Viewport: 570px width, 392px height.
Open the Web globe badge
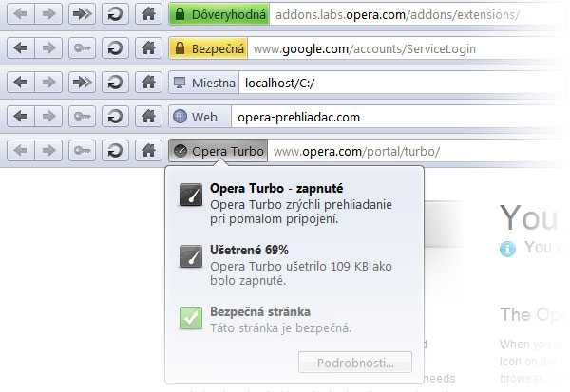pos(199,117)
